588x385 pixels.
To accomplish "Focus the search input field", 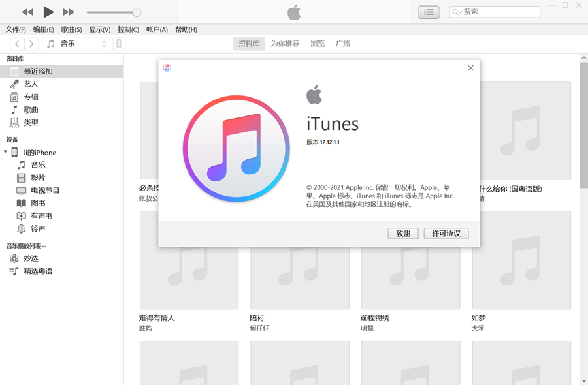I will tap(495, 12).
